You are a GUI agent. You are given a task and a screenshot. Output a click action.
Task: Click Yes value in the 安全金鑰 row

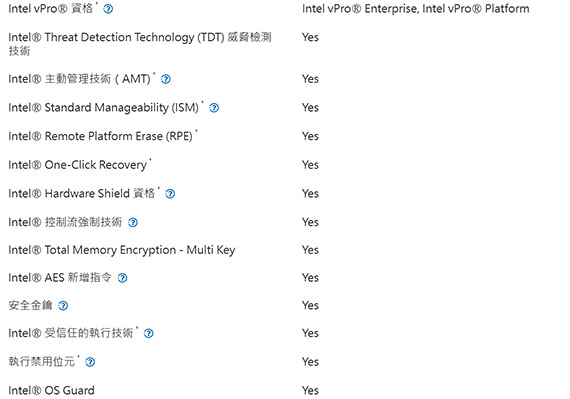(x=310, y=306)
